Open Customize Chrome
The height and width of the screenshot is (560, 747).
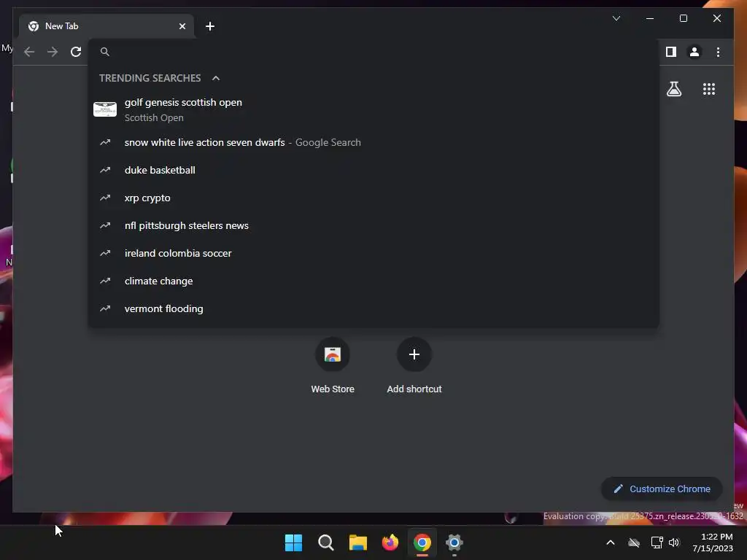coord(662,489)
